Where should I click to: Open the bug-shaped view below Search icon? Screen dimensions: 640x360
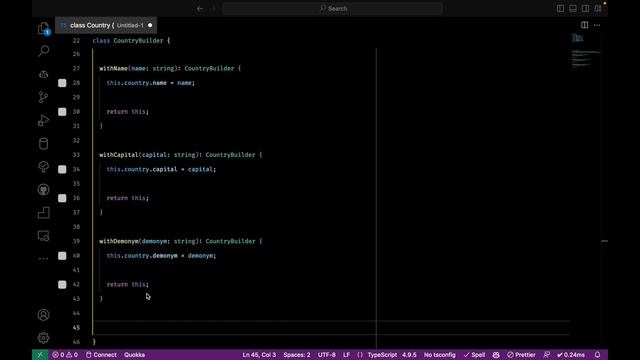coord(43,74)
